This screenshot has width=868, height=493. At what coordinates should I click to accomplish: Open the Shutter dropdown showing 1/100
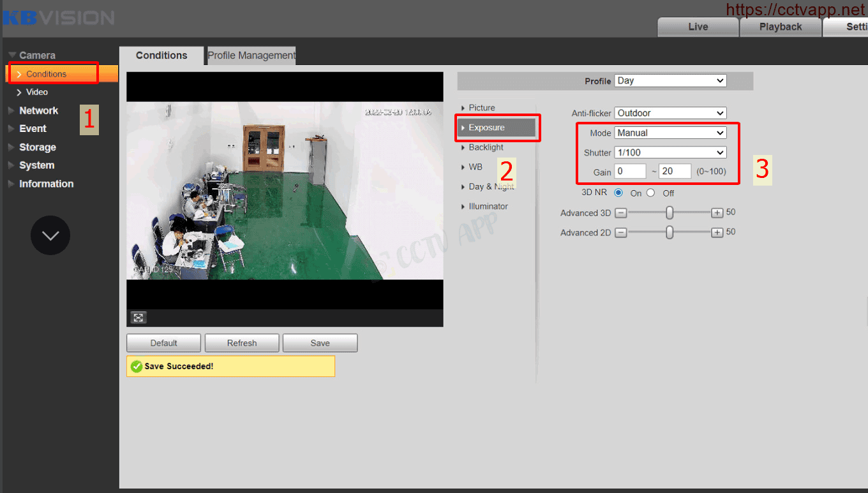pos(670,152)
